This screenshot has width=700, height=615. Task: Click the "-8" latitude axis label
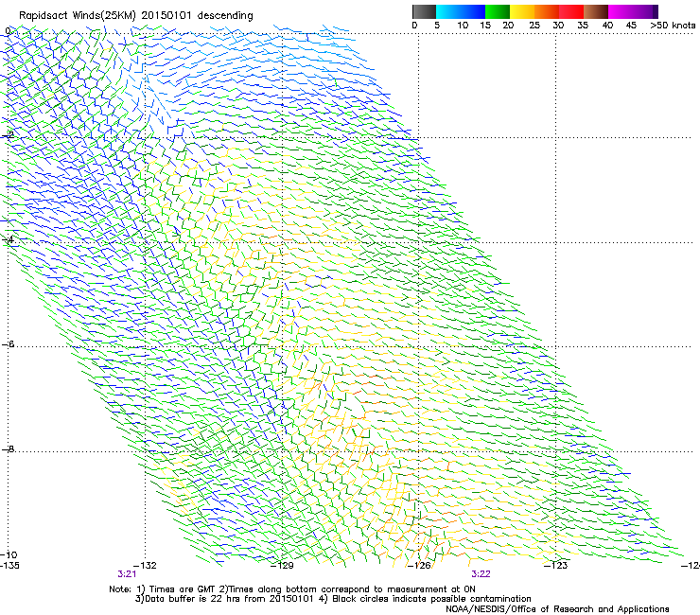pos(8,448)
